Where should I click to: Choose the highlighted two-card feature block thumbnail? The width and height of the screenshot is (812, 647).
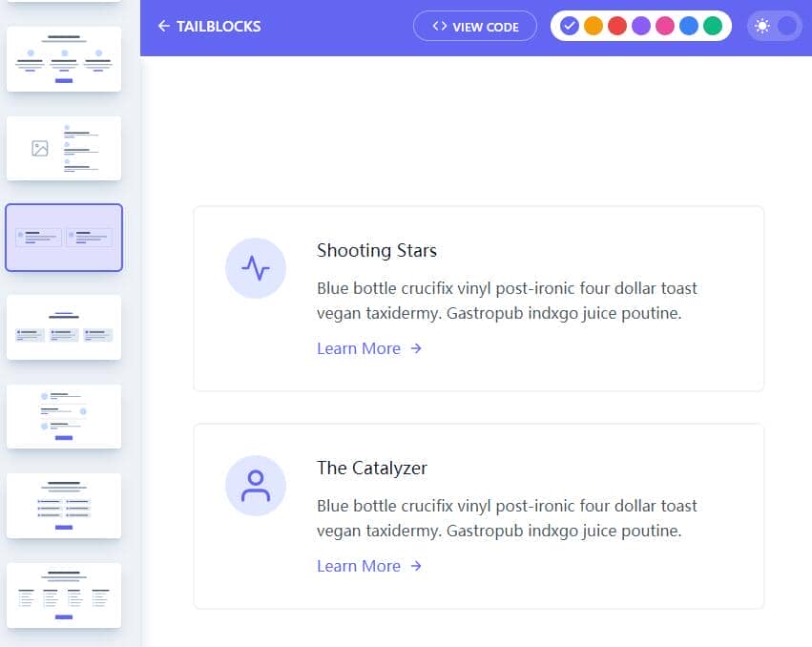click(x=64, y=238)
